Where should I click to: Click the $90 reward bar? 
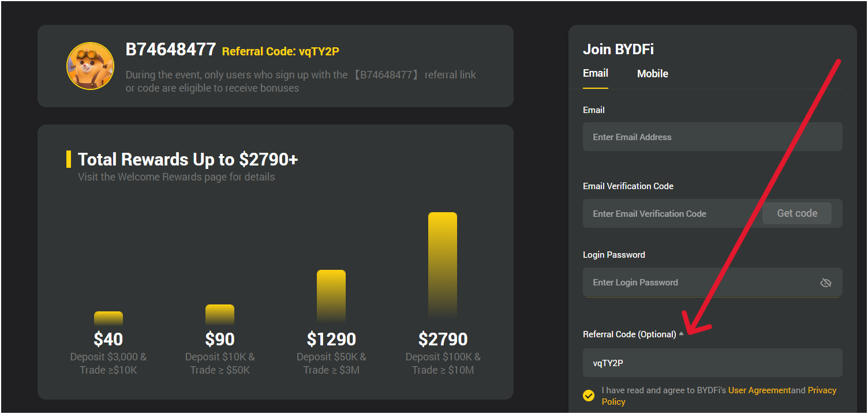tap(220, 314)
